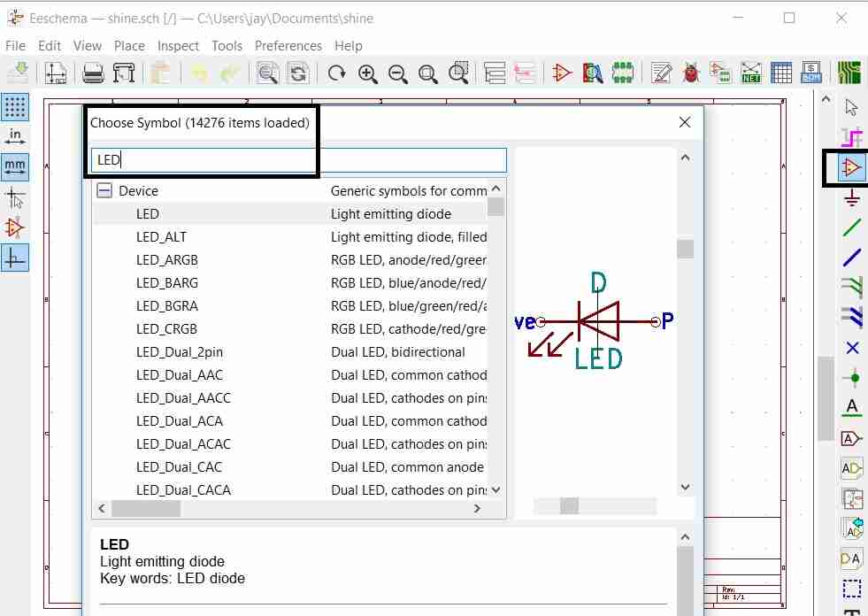Select the Place symbol tool

pos(852,167)
